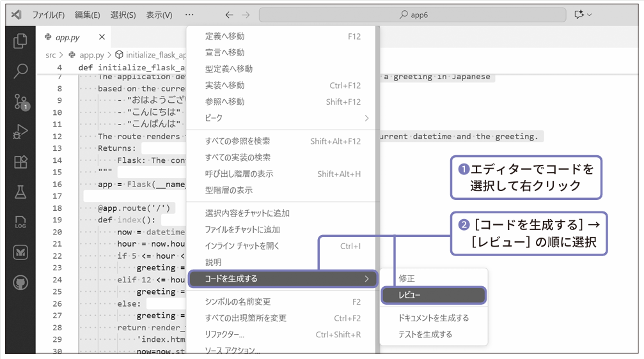This screenshot has height=359, width=644.
Task: Choose ソース アクション... entry
Action: click(x=283, y=349)
